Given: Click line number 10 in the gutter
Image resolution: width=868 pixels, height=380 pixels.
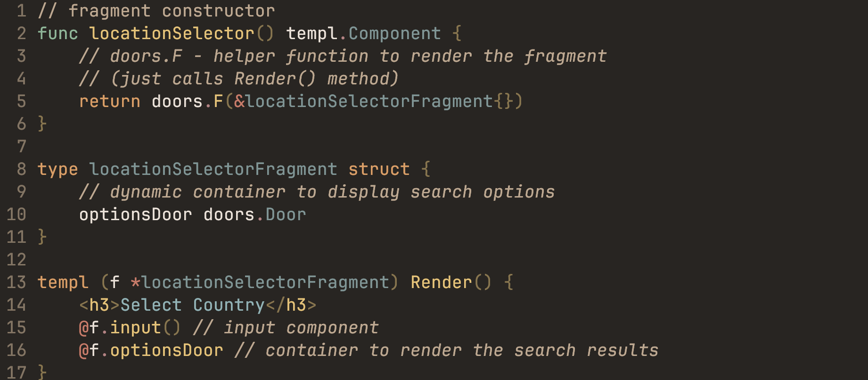Looking at the screenshot, I should point(16,215).
